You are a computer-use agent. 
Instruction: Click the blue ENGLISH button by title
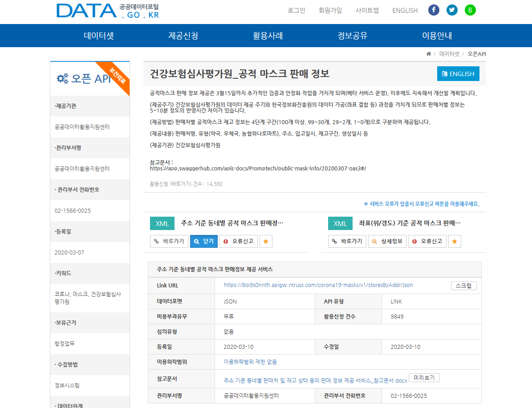tap(458, 74)
